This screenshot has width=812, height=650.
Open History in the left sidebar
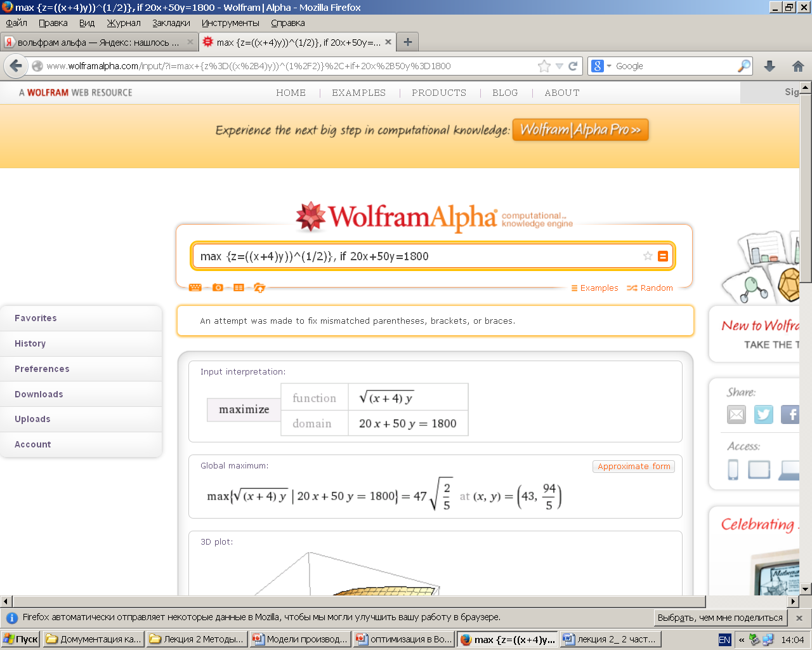tap(81, 343)
